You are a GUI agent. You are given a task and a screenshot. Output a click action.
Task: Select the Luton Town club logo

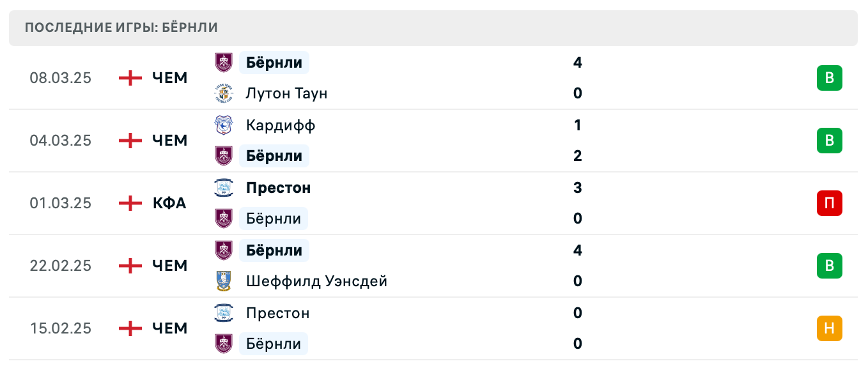pyautogui.click(x=224, y=93)
